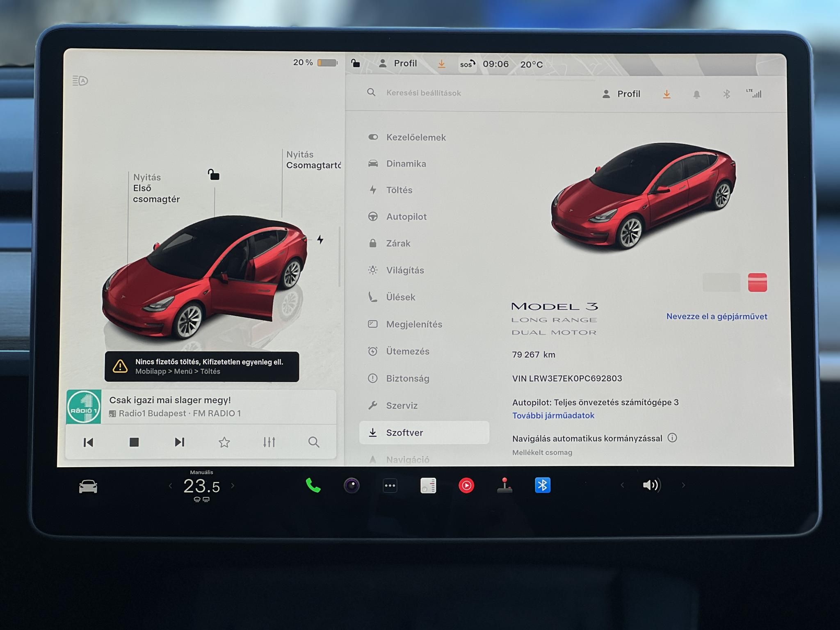
Task: Open audio equalizer settings
Action: click(269, 442)
